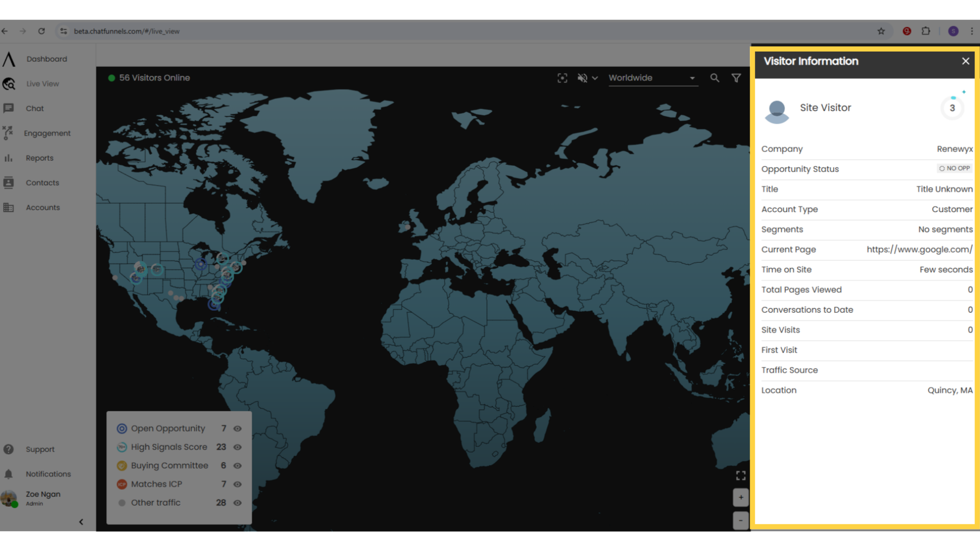Open the Dashboard section
The image size is (980, 551).
(47, 59)
